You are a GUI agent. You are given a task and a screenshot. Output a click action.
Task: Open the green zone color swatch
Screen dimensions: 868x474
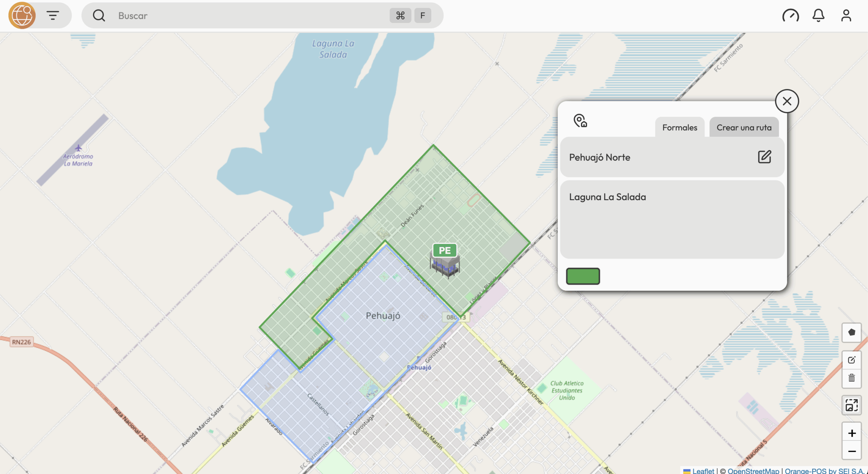click(583, 276)
